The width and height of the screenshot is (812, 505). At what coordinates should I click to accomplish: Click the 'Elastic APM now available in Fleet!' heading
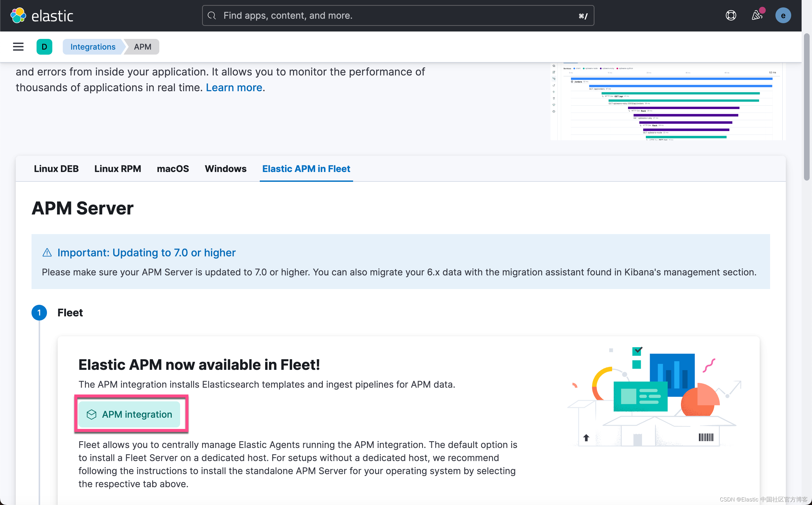click(x=199, y=365)
